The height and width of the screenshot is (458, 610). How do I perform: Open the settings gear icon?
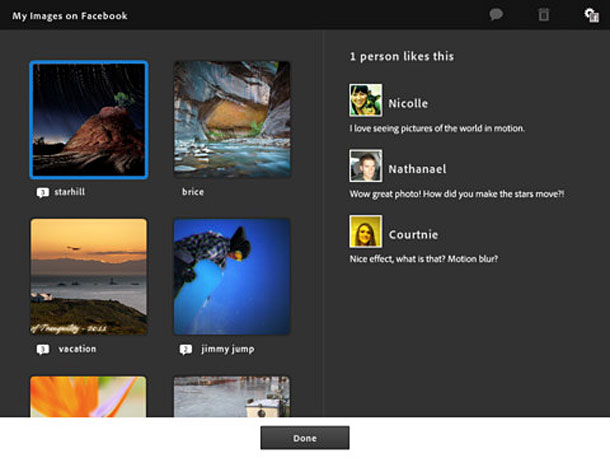pos(590,15)
